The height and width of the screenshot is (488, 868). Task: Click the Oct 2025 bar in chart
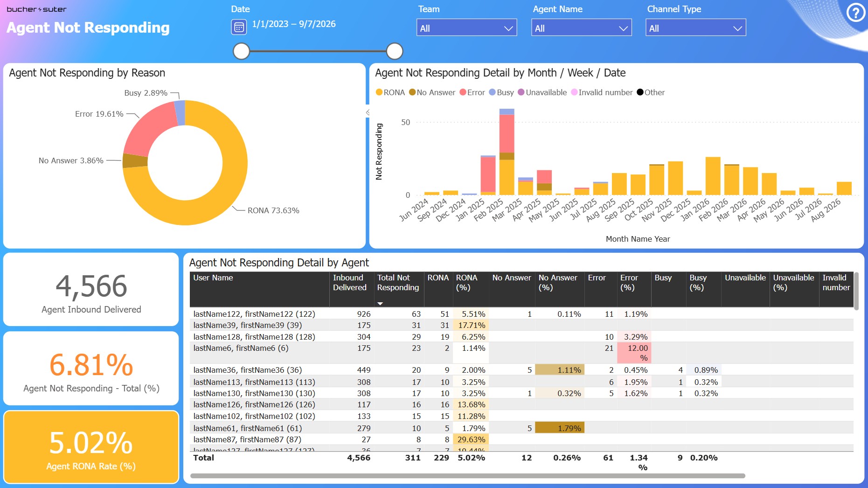[657, 180]
